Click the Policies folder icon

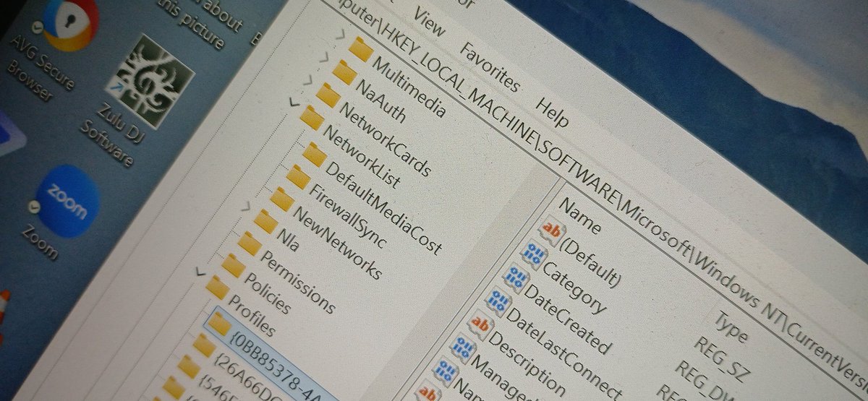[x=232, y=265]
